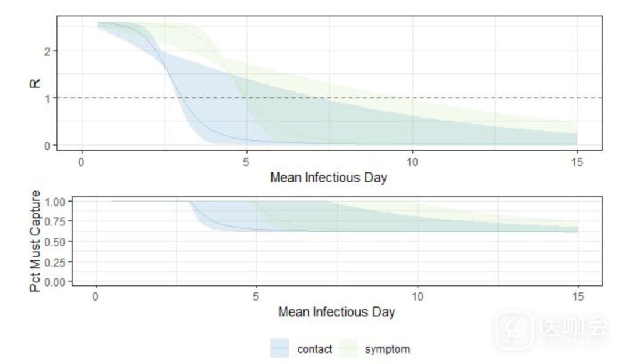This screenshot has width=629, height=364.
Task: Click tick label 5 on top chart x-axis
Action: [246, 160]
